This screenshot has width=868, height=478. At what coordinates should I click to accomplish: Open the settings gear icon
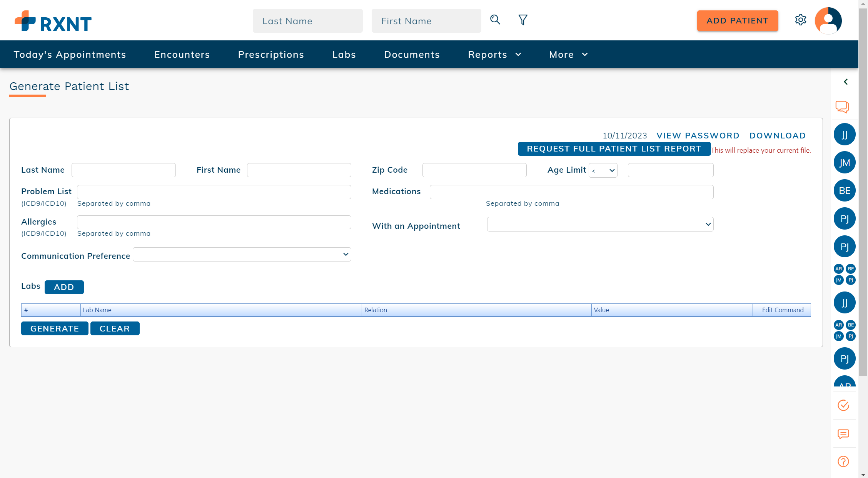801,20
